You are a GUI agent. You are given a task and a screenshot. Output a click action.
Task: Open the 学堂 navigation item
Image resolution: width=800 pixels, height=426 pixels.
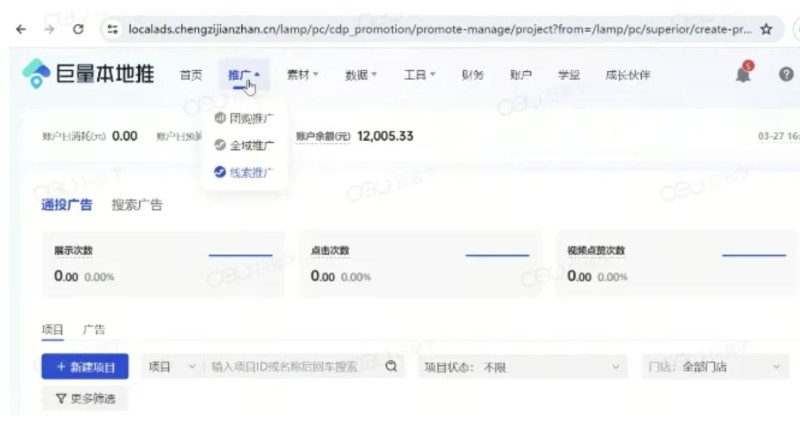click(569, 75)
